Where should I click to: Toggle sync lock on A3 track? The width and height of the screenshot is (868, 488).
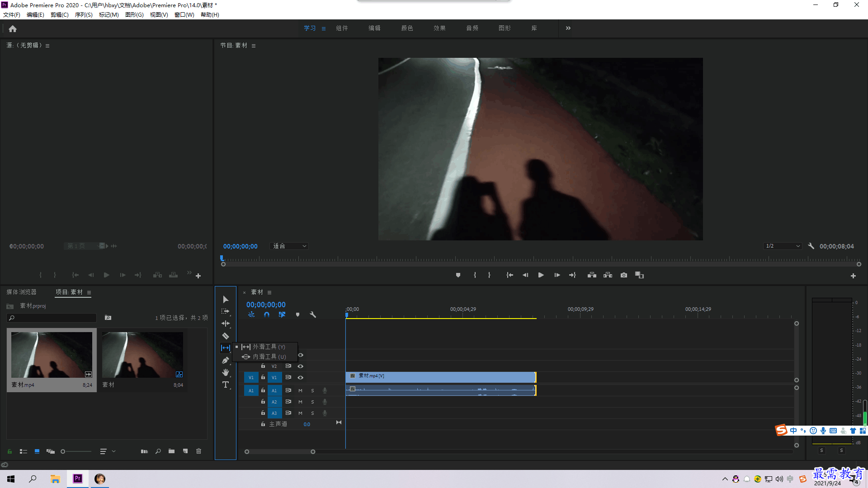click(x=288, y=413)
